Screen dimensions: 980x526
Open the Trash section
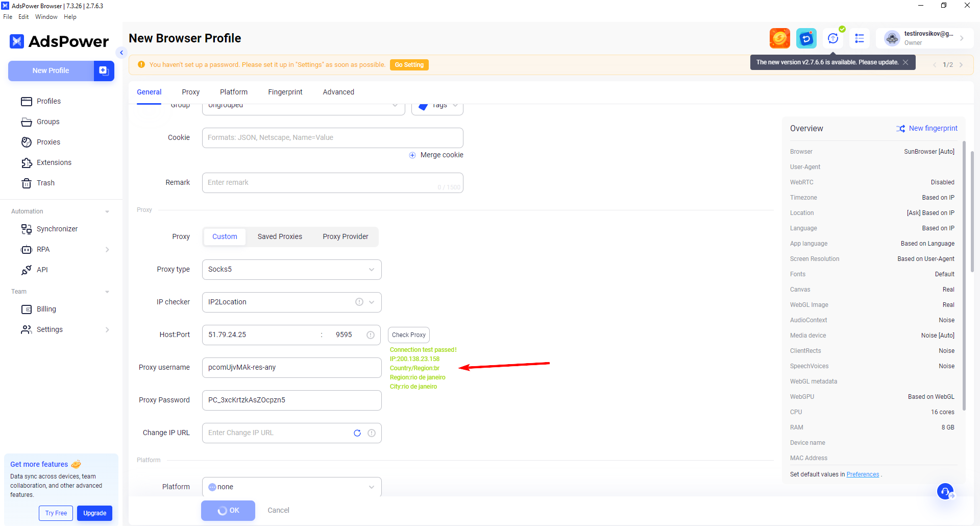(x=45, y=183)
